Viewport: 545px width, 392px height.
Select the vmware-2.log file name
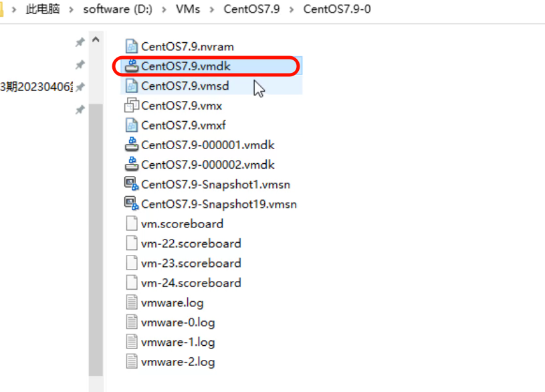[178, 362]
